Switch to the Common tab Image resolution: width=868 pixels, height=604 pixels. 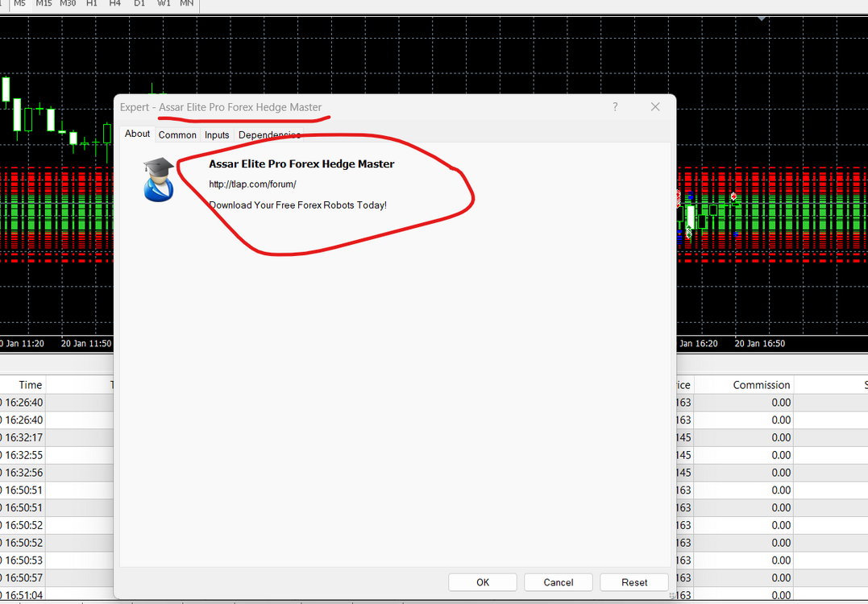point(177,135)
